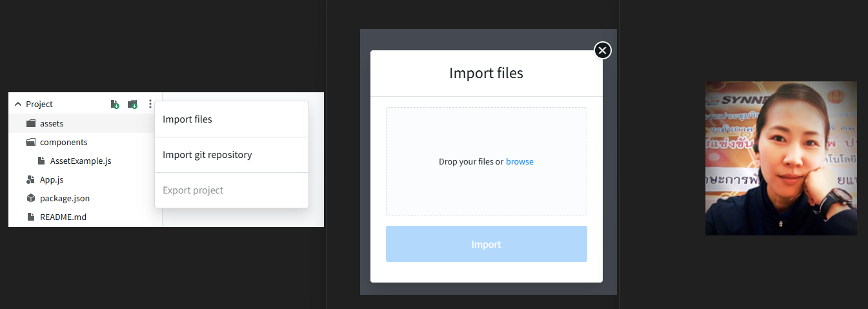The width and height of the screenshot is (868, 309).
Task: Click the assets folder icon
Action: [x=30, y=123]
